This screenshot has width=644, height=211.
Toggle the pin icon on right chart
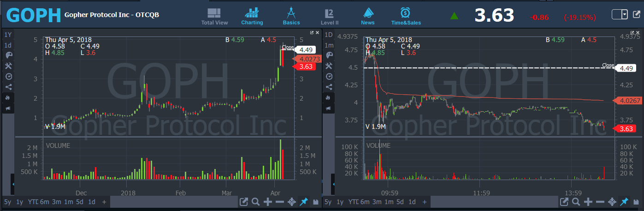(x=624, y=202)
